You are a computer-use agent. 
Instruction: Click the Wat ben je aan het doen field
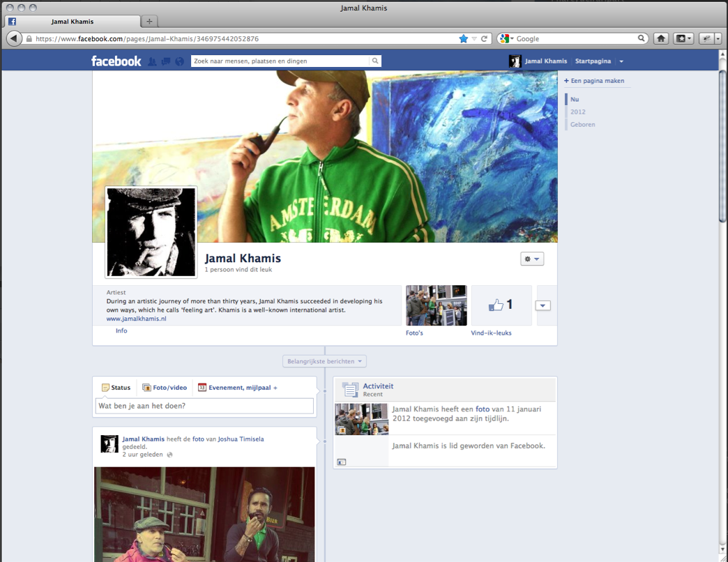pos(205,406)
